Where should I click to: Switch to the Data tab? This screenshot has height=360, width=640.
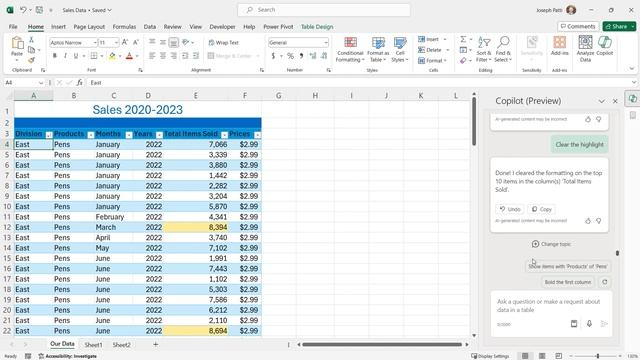click(x=150, y=27)
